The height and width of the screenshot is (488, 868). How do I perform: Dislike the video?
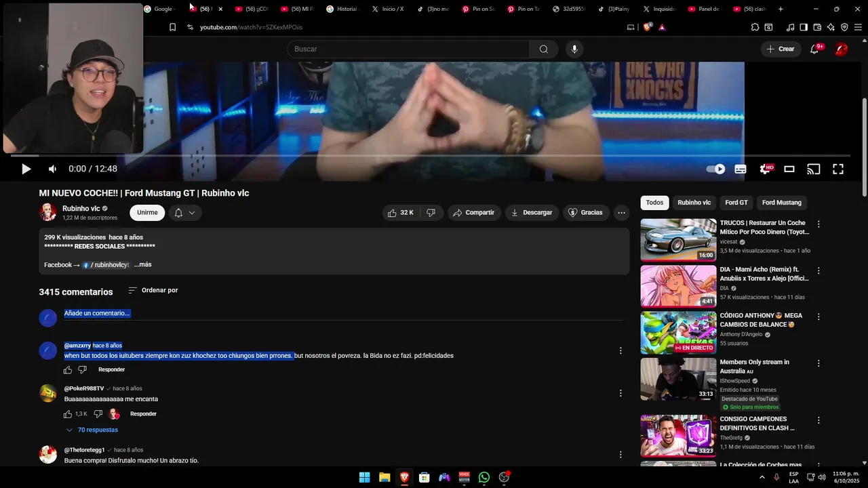(431, 213)
